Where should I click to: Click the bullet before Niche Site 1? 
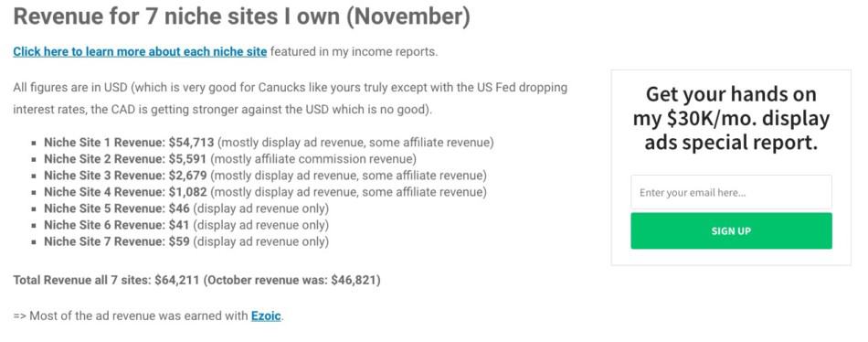click(x=35, y=143)
